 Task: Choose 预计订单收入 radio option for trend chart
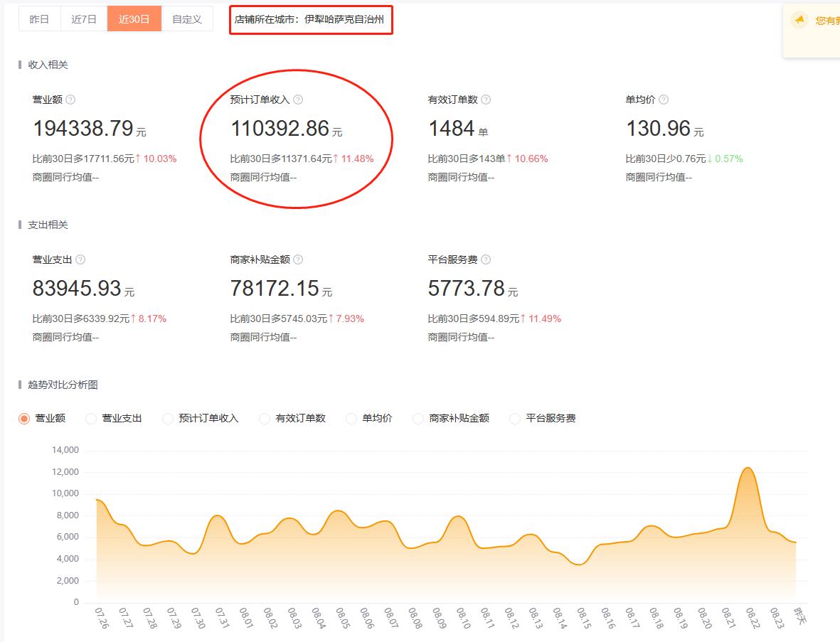click(x=168, y=419)
